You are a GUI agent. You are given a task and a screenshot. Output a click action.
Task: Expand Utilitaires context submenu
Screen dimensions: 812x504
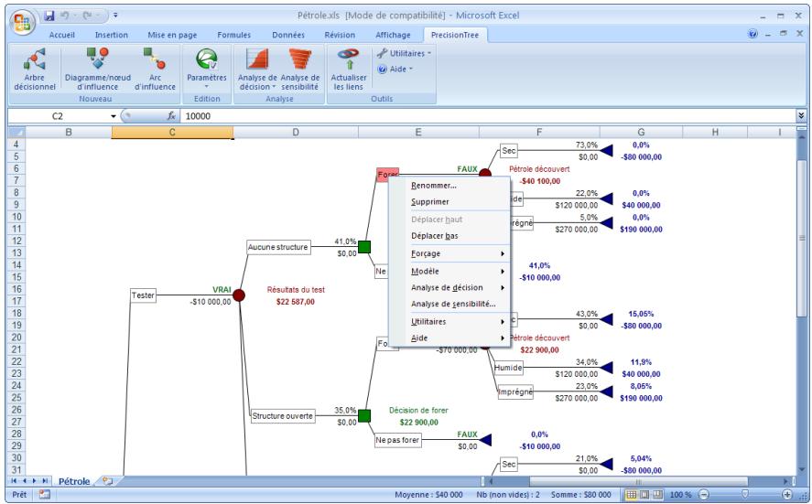pos(449,322)
